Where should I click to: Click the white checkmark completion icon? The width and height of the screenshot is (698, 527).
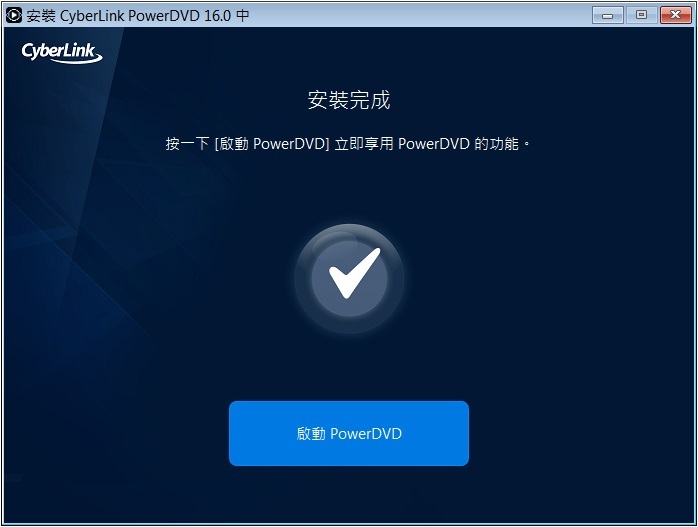tap(354, 273)
